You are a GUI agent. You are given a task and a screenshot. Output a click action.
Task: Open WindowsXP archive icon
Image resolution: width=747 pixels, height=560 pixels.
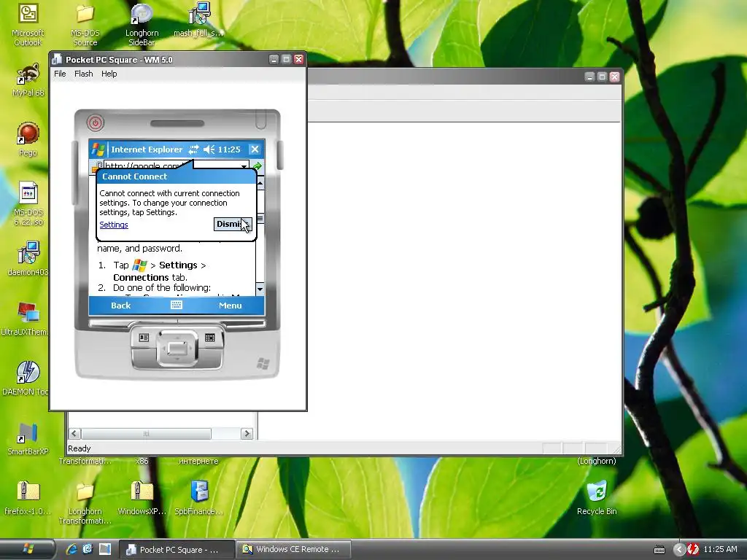click(x=142, y=498)
